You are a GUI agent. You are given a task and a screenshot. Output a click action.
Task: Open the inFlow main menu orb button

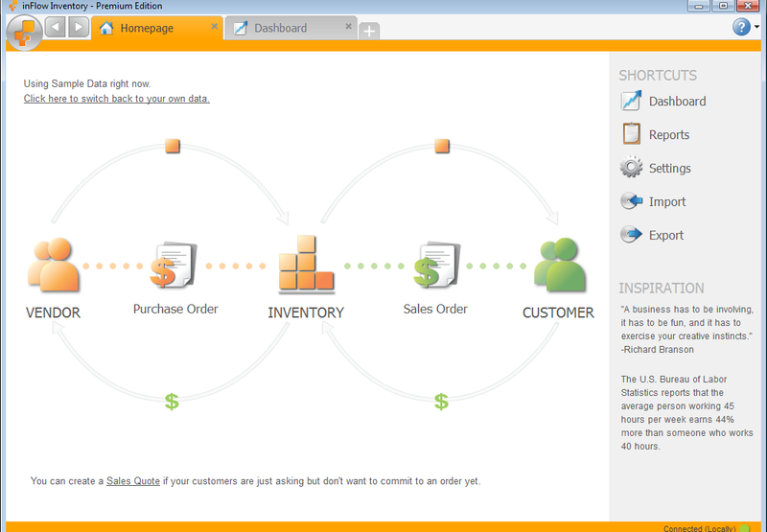pos(23,31)
